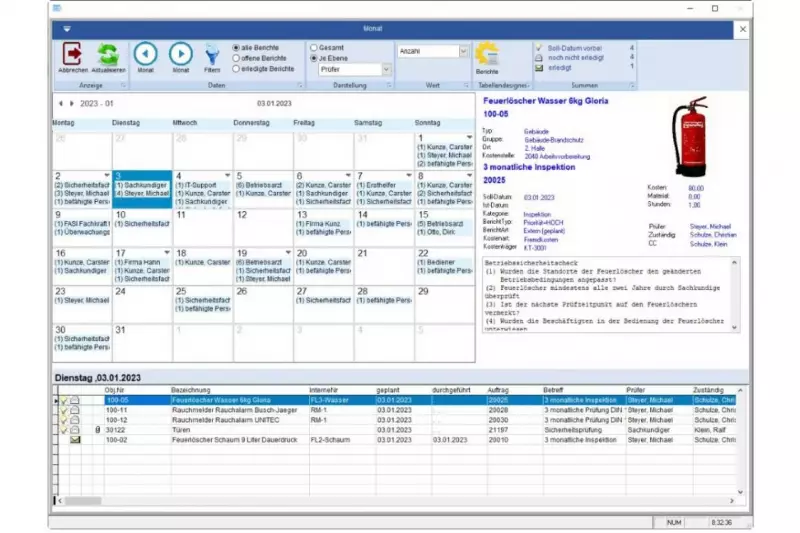Expand entries dropdown on Sonntag 1 cell
The width and height of the screenshot is (800, 533).
tap(469, 137)
